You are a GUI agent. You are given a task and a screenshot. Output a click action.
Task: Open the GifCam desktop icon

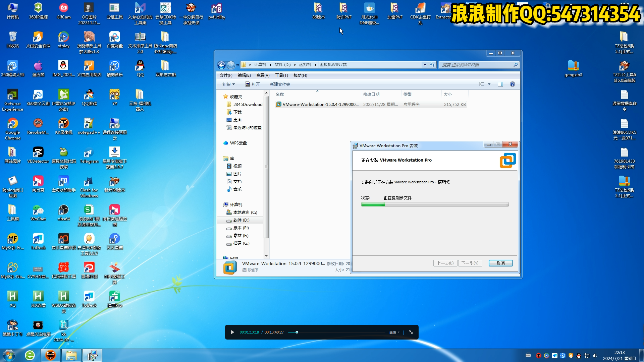(x=64, y=11)
